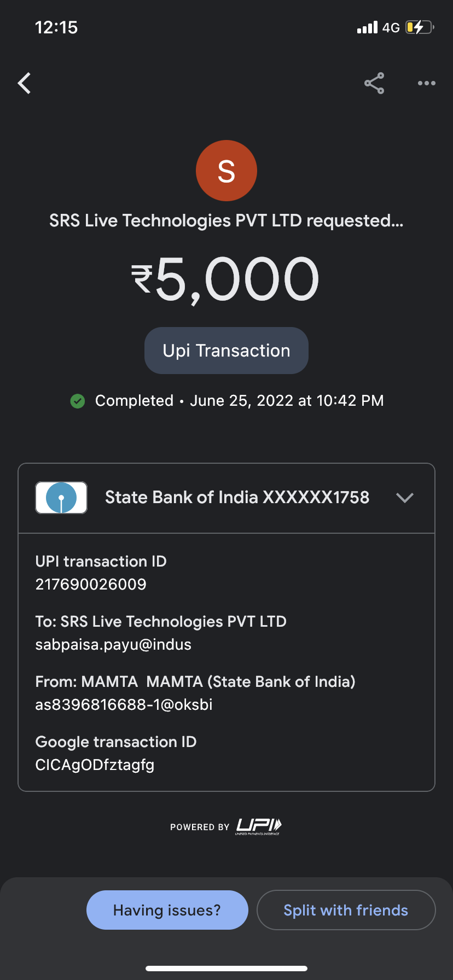453x980 pixels.
Task: Open the three-dot more options menu
Action: [426, 84]
